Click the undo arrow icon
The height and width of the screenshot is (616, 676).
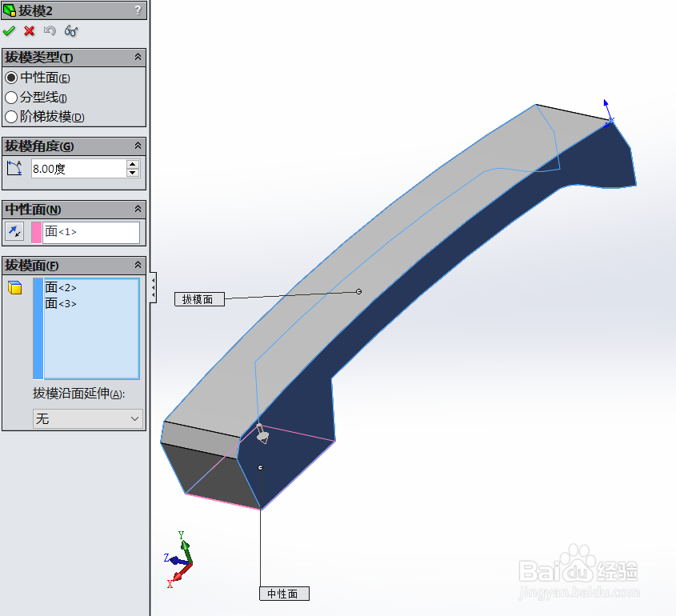[50, 31]
